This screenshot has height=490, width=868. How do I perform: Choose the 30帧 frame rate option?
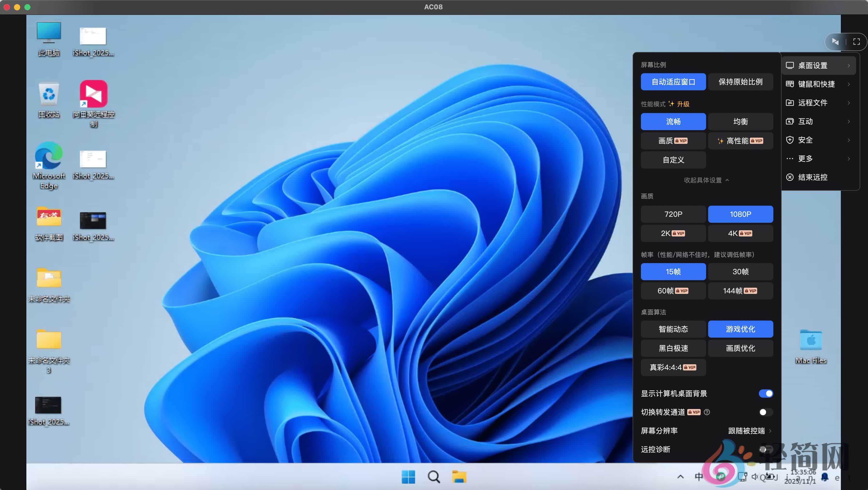[x=740, y=271]
